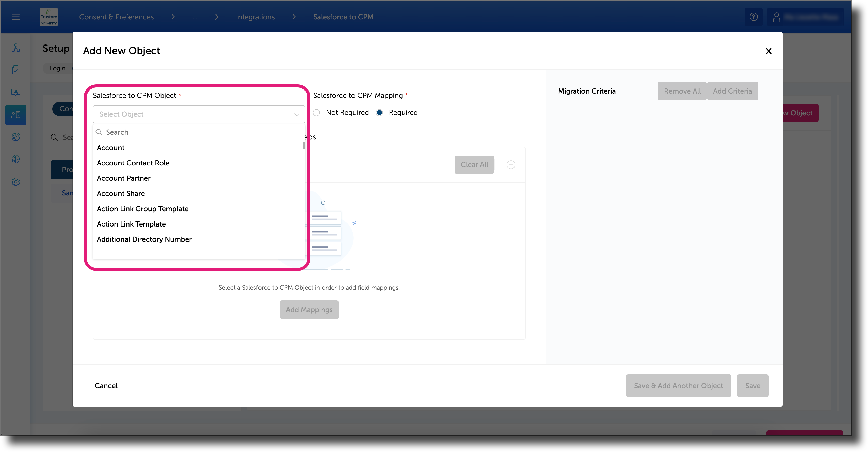This screenshot has height=452, width=868.
Task: Choose Action Link Group Template option
Action: 142,209
